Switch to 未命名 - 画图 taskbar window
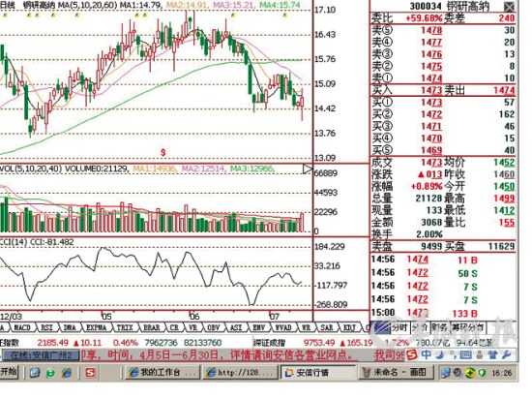The height and width of the screenshot is (399, 532). point(396,373)
